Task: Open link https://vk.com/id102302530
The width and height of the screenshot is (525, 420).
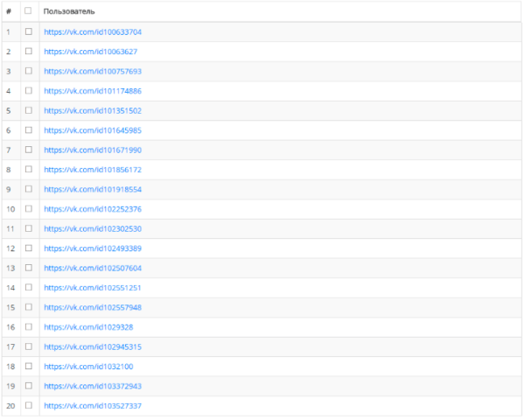Action: 93,228
